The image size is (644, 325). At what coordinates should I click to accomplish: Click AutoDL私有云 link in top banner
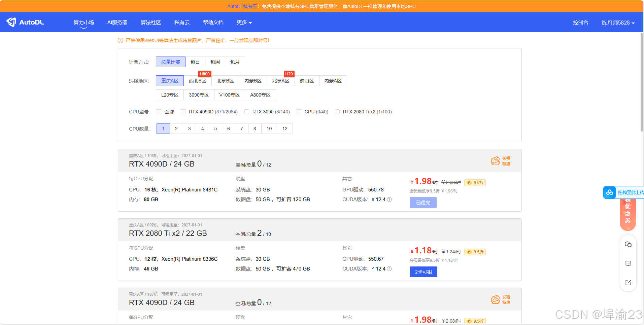coord(242,6)
